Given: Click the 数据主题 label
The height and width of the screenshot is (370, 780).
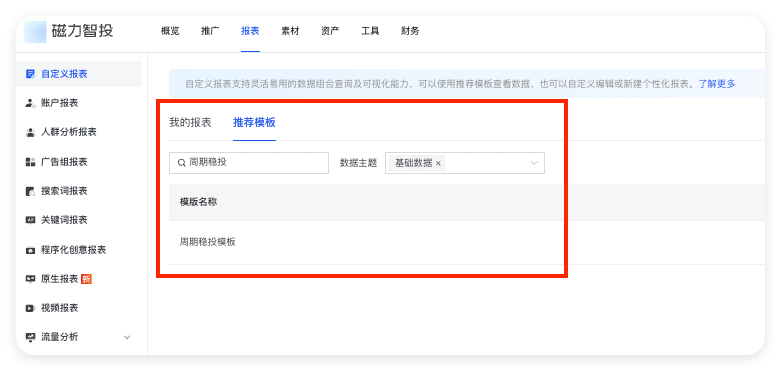Looking at the screenshot, I should (x=358, y=163).
